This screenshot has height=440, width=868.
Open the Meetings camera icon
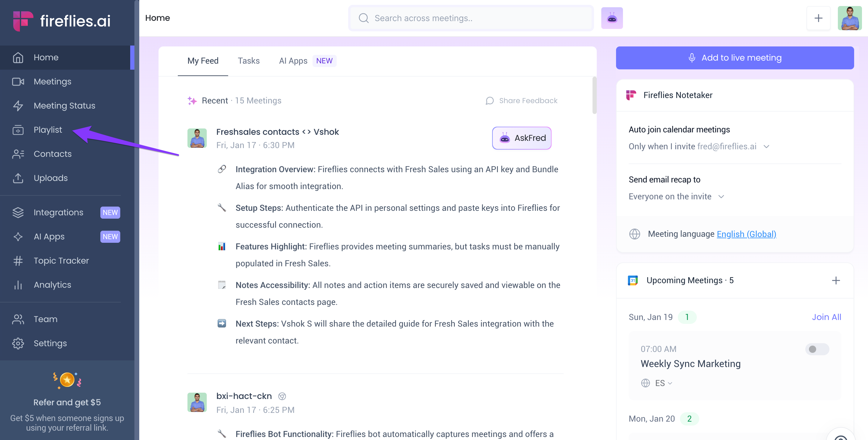18,82
